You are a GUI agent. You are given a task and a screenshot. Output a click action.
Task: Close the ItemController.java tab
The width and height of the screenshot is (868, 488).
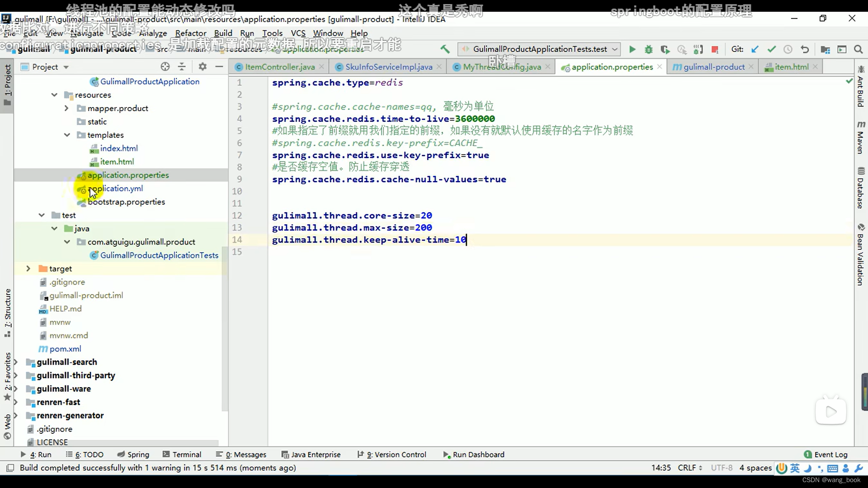tap(321, 67)
